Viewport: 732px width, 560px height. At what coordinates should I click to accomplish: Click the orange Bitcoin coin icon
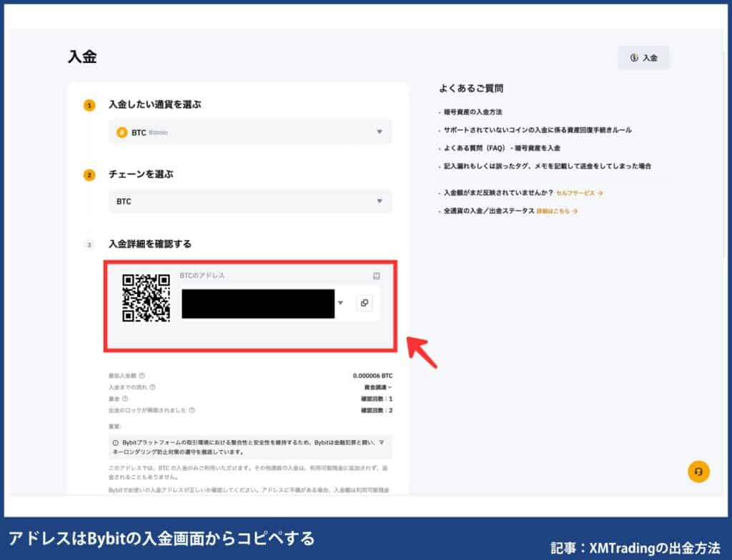[x=122, y=133]
